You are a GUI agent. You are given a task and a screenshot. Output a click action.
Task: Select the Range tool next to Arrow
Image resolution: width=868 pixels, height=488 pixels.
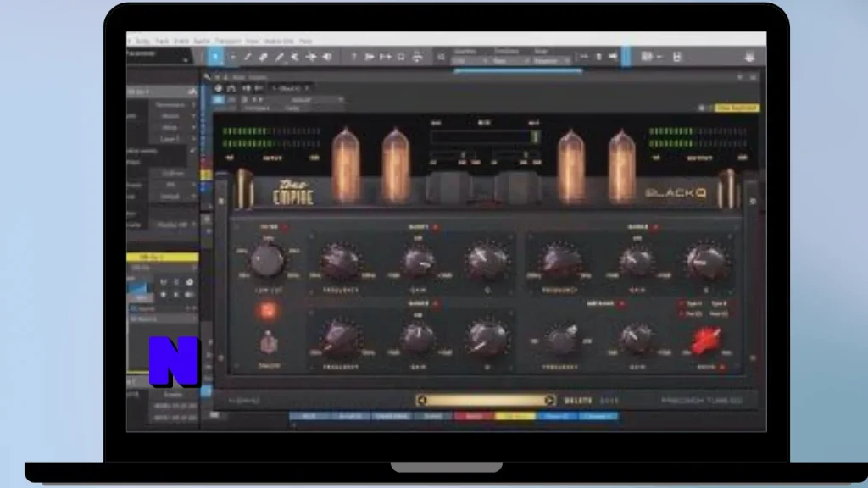tap(232, 57)
